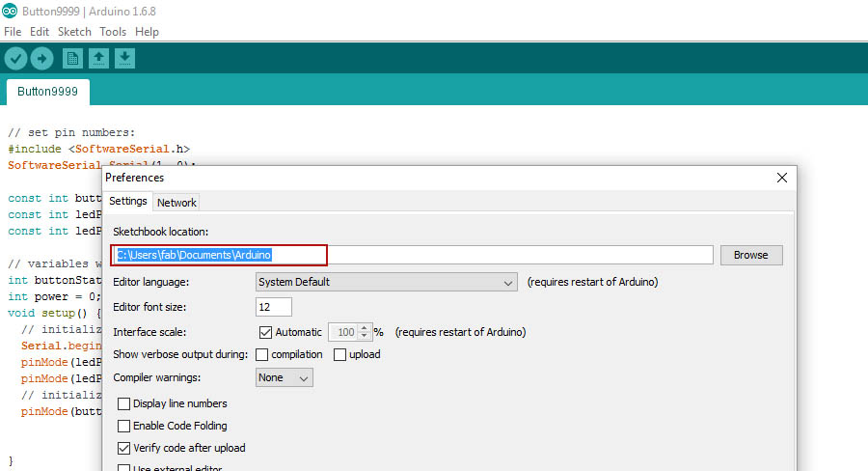Click the Editor font size field
Image resolution: width=868 pixels, height=471 pixels.
coord(274,307)
